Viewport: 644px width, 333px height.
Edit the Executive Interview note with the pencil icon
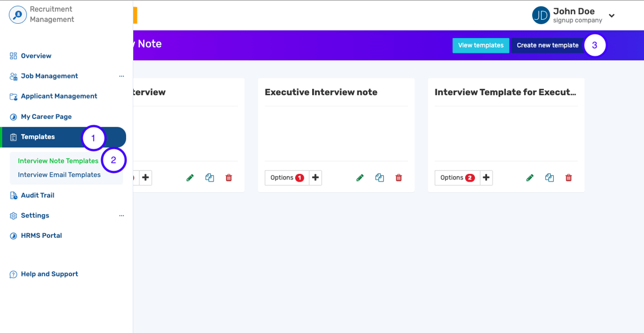360,178
